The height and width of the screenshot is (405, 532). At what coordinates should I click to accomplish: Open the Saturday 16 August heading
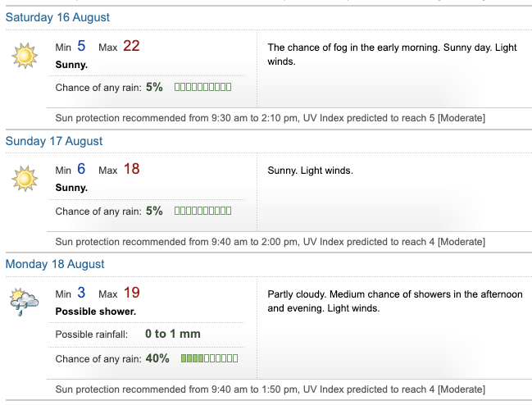pyautogui.click(x=57, y=17)
